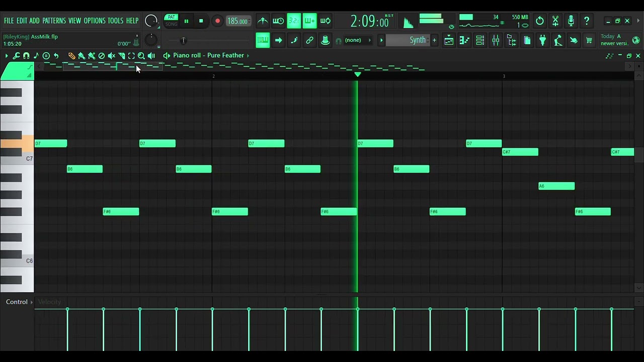The height and width of the screenshot is (362, 644).
Task: Toggle blend recording overdub
Action: 309,21
